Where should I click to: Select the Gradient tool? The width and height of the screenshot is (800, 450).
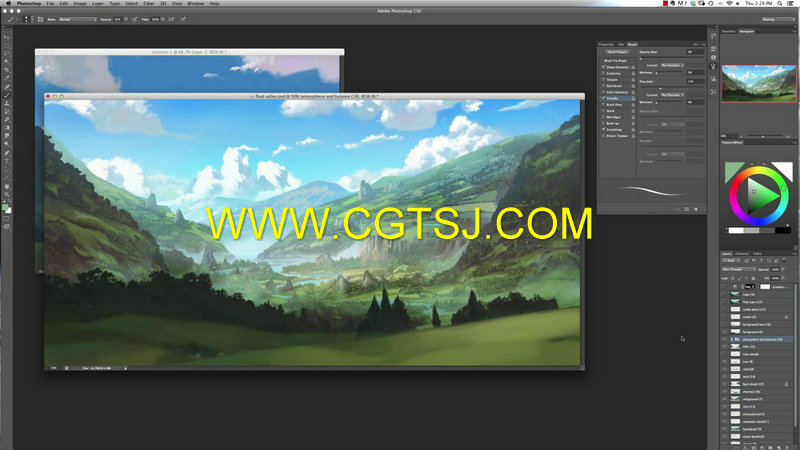pos(7,128)
